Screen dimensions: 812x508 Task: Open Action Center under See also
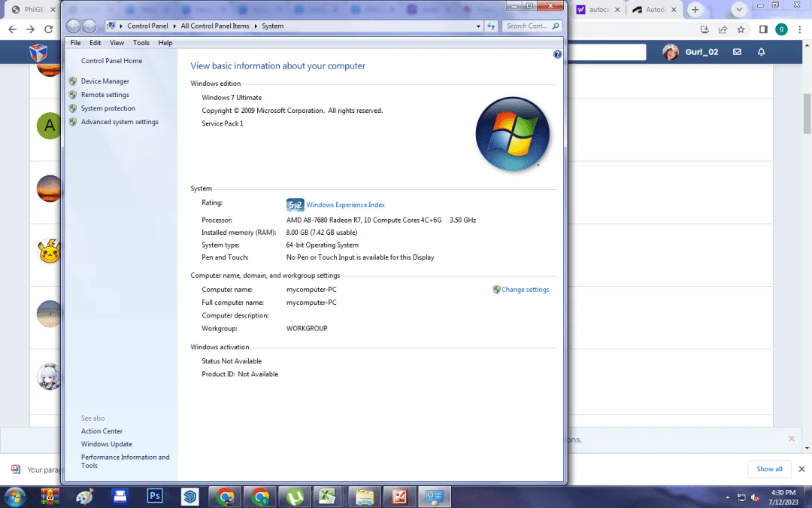(x=101, y=431)
